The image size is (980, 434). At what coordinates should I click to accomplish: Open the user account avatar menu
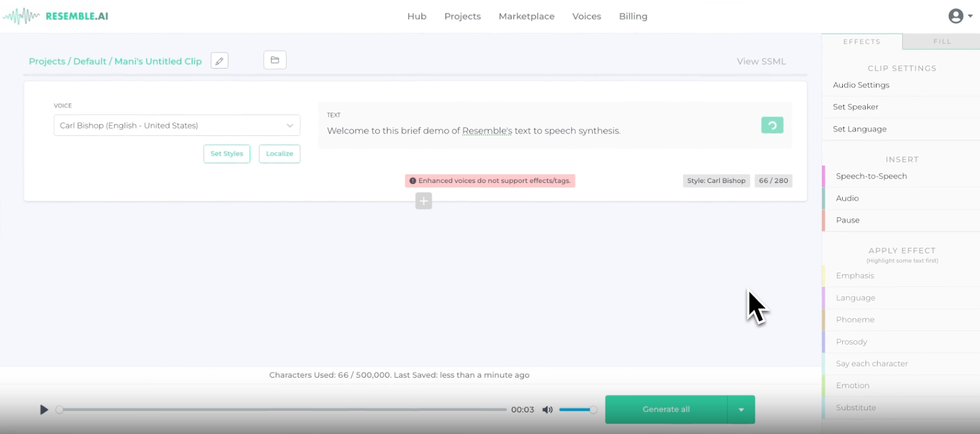(x=956, y=16)
